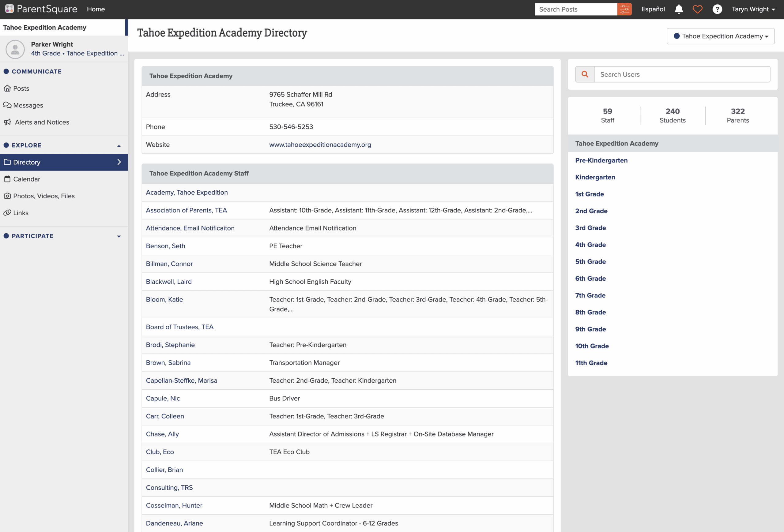Click the Directory right chevron
Image resolution: width=784 pixels, height=532 pixels.
point(119,162)
